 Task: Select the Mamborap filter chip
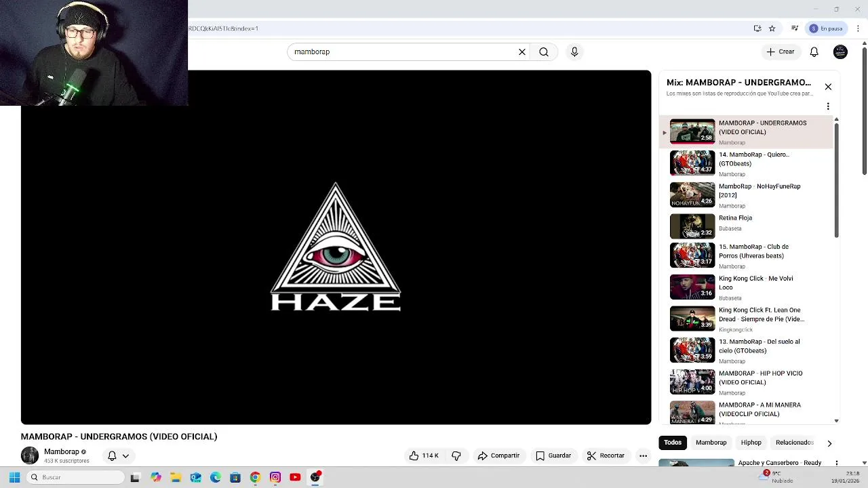[711, 443]
